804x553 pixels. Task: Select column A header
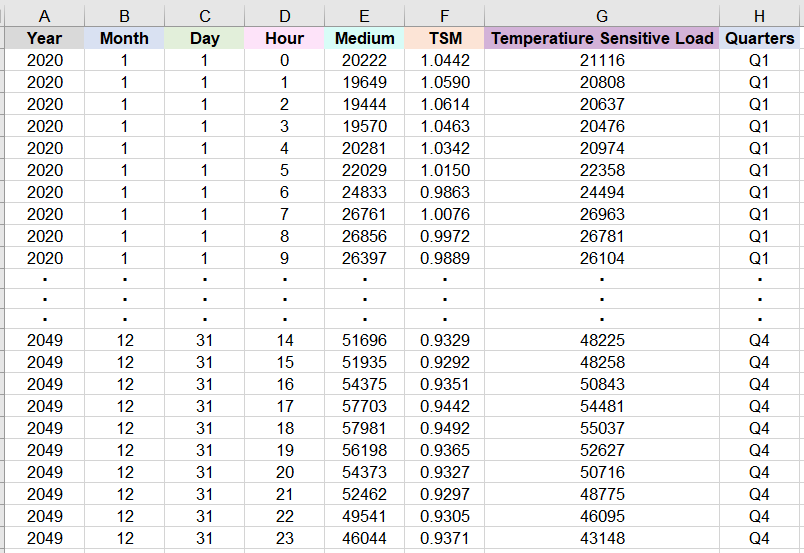coord(45,16)
